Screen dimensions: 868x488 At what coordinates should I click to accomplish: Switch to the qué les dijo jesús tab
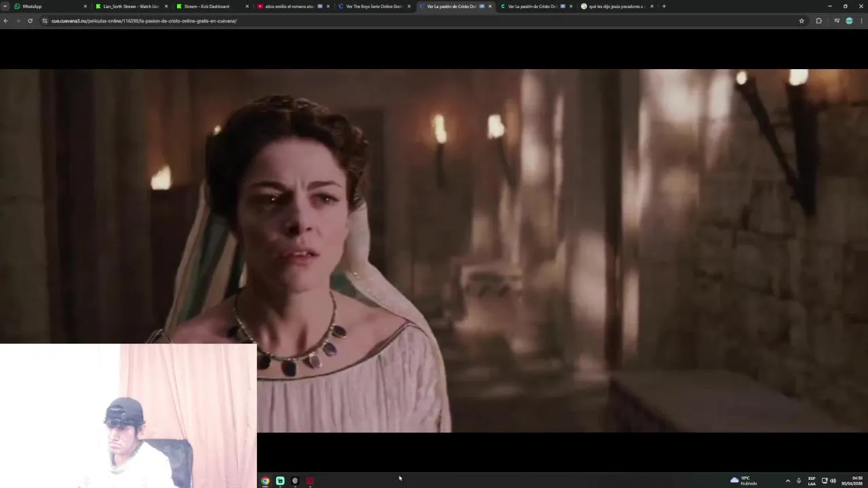pos(617,6)
